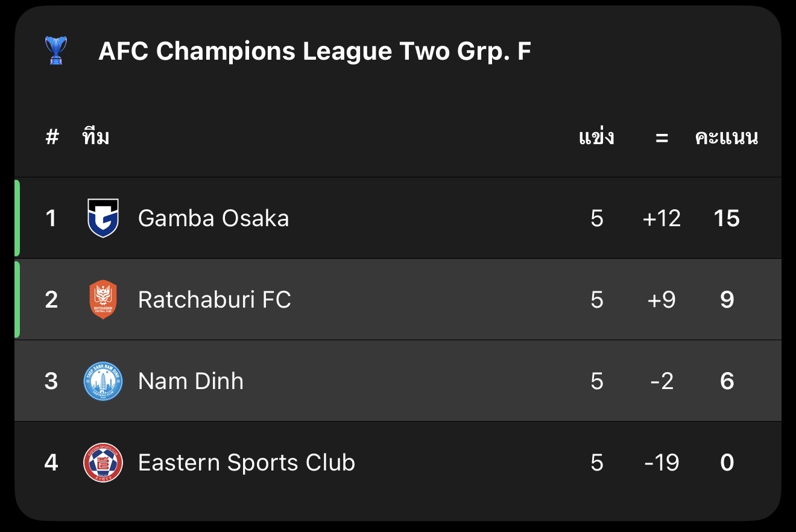Click the Ratchaburi FC orange crest
Viewport: 796px width, 532px height.
pos(103,299)
